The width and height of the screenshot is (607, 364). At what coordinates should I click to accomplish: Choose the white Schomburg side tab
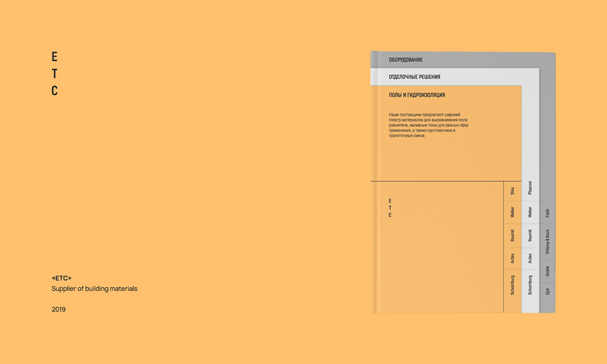[x=530, y=285]
